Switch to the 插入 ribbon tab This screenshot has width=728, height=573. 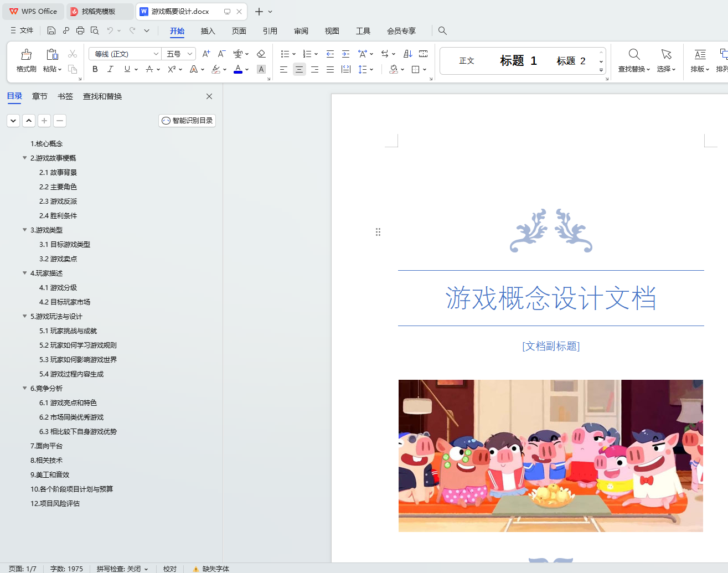click(x=208, y=31)
